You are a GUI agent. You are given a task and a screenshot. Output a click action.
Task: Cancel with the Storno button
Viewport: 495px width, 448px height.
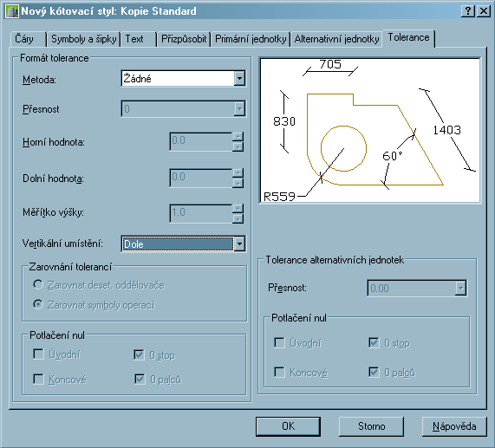371,426
